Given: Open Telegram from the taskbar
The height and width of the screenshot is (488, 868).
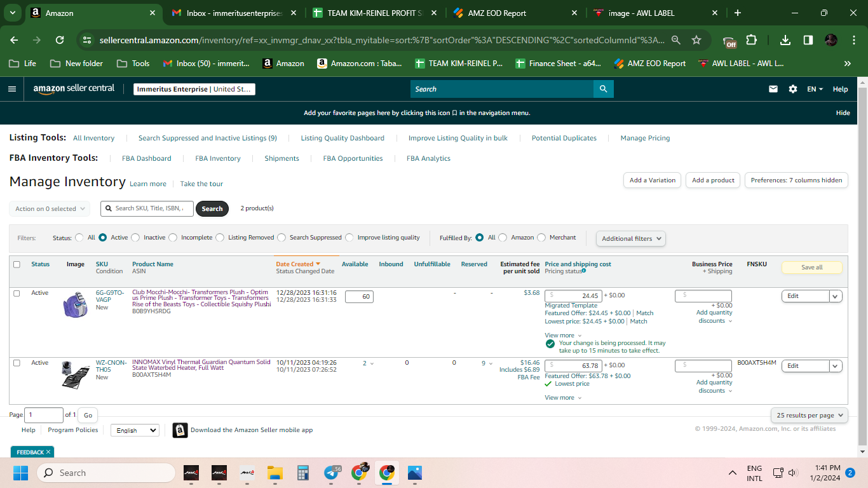Looking at the screenshot, I should [x=332, y=473].
